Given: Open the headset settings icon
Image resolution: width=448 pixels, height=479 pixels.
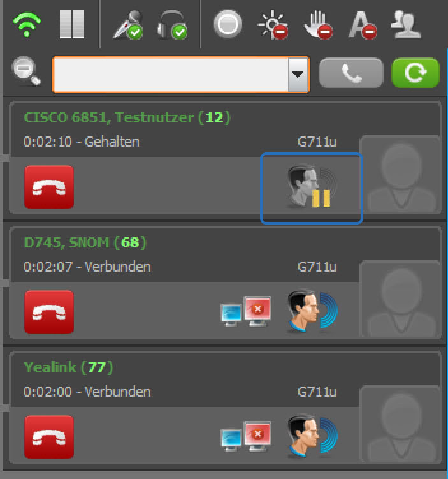Looking at the screenshot, I should [172, 25].
